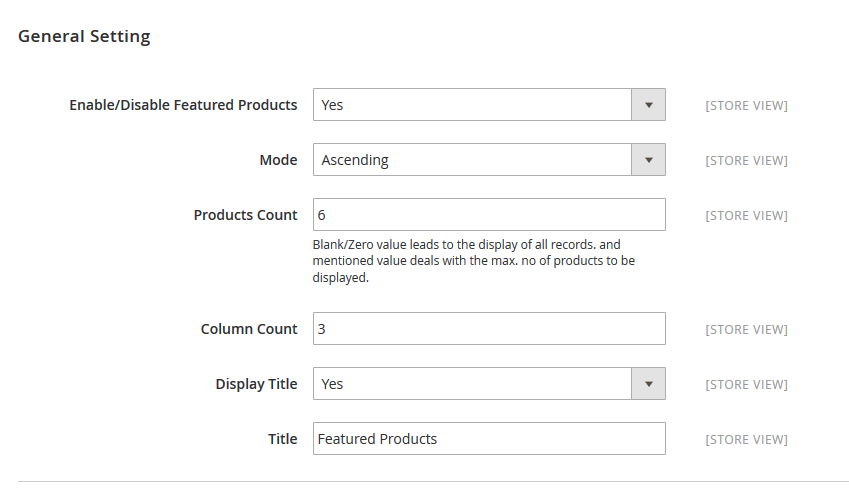Click the Products Count help note text
849x488 pixels.
click(474, 261)
